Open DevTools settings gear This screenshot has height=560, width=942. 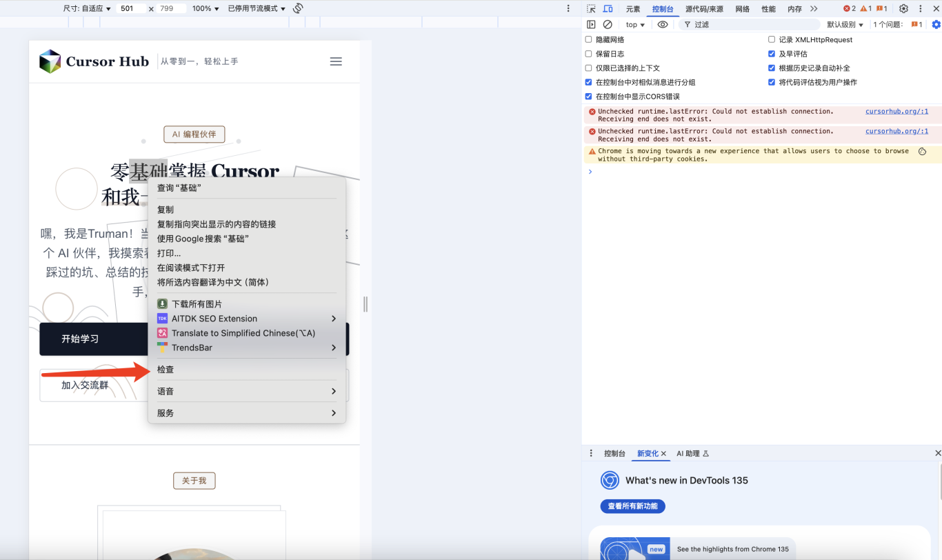click(x=903, y=8)
